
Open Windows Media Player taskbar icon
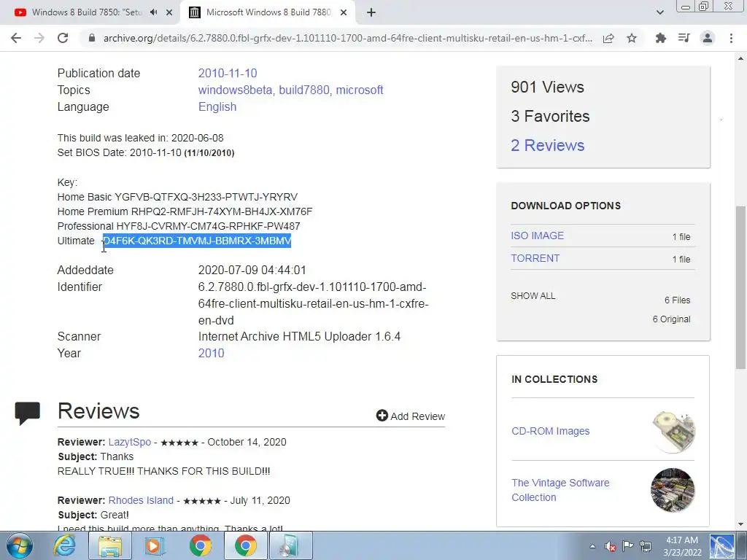155,545
